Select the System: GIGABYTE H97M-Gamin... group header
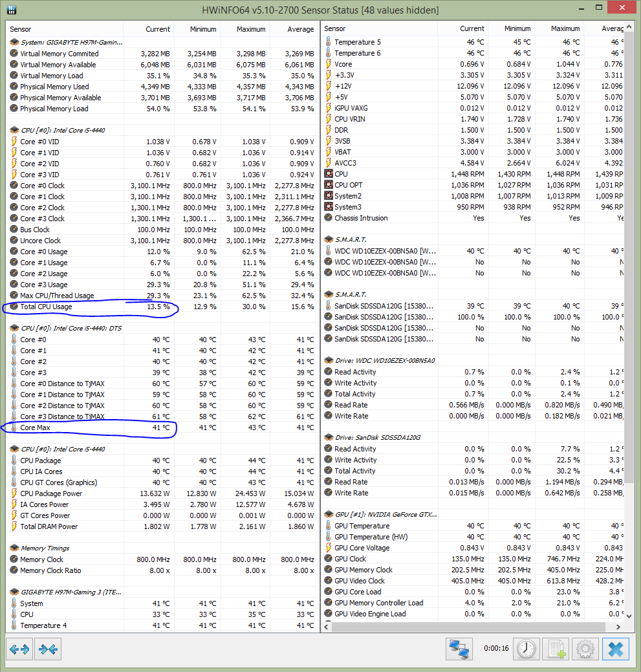 click(x=72, y=43)
